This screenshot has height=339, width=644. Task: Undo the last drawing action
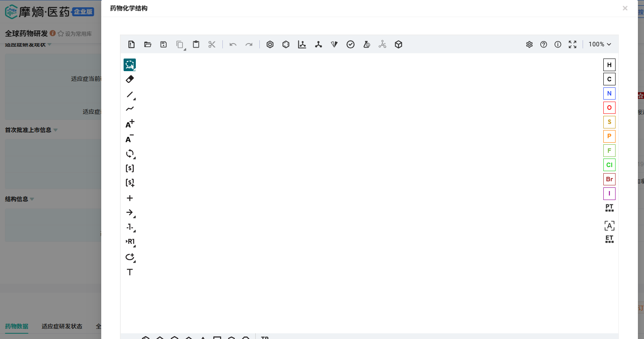click(x=233, y=44)
